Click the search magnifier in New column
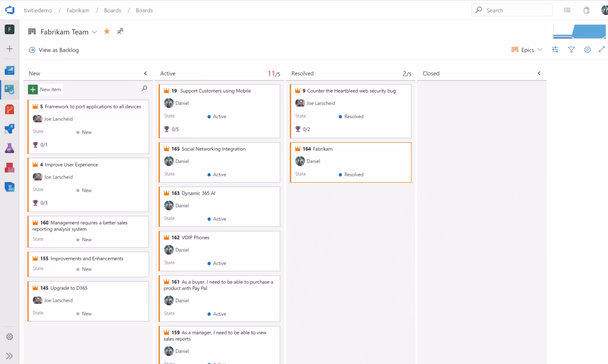Screen dimensions: 608x364 click(x=144, y=89)
